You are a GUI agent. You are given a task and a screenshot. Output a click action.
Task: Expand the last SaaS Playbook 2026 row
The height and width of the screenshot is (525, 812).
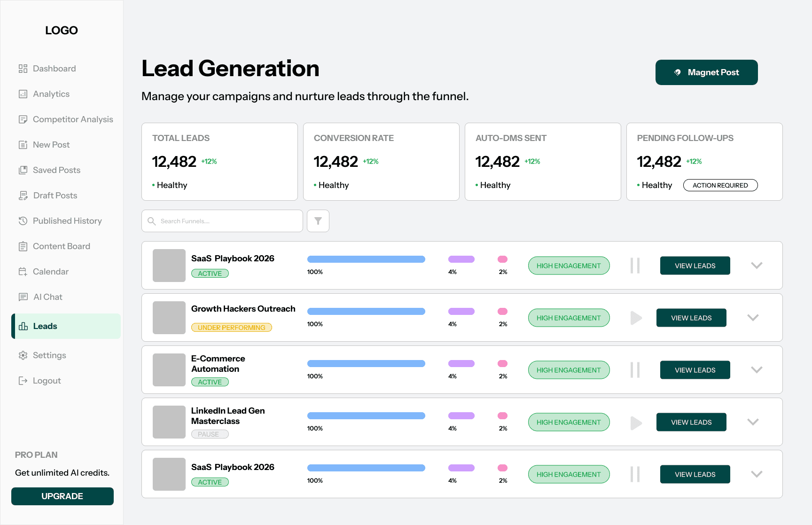[x=757, y=474]
